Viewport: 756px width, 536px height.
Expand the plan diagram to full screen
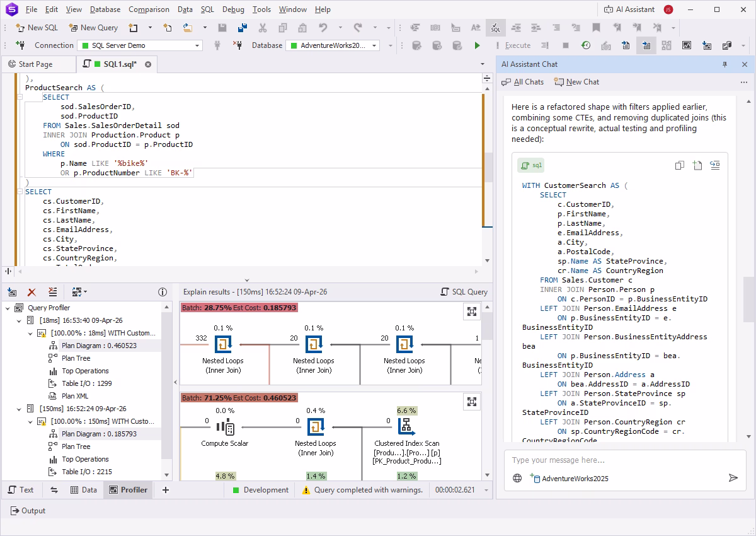pyautogui.click(x=472, y=311)
